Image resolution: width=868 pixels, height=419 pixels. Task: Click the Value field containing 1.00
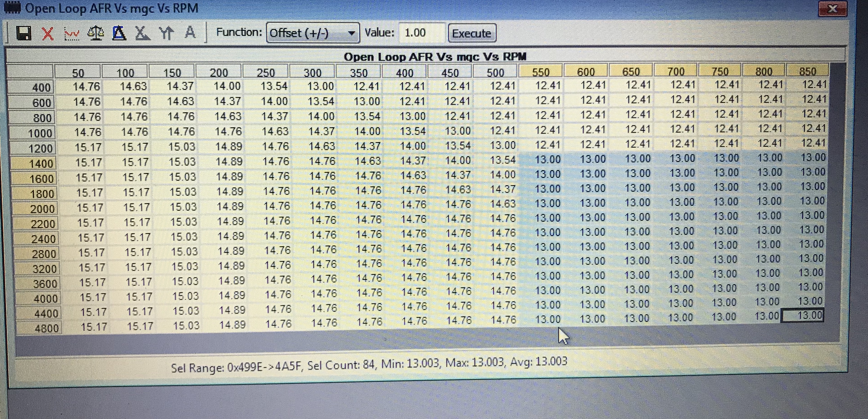coord(422,33)
